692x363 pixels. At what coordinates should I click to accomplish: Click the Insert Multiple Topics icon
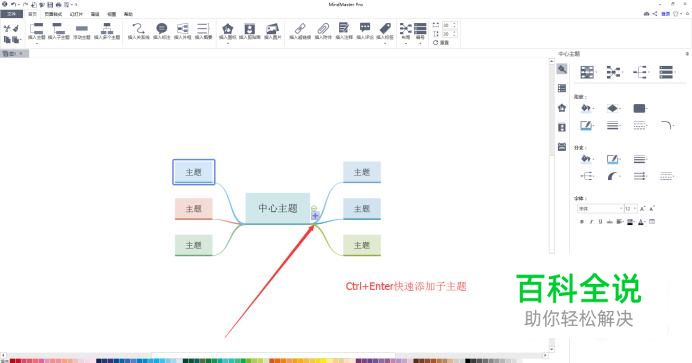[x=107, y=29]
